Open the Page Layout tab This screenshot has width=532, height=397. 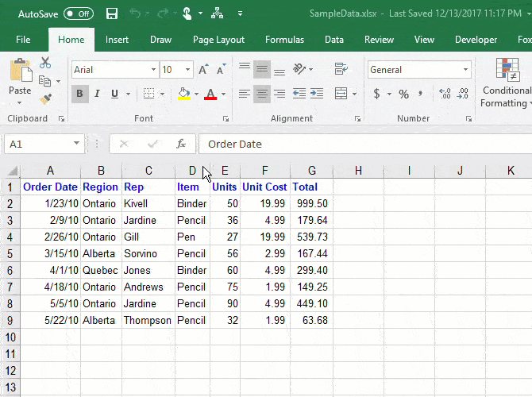(218, 40)
